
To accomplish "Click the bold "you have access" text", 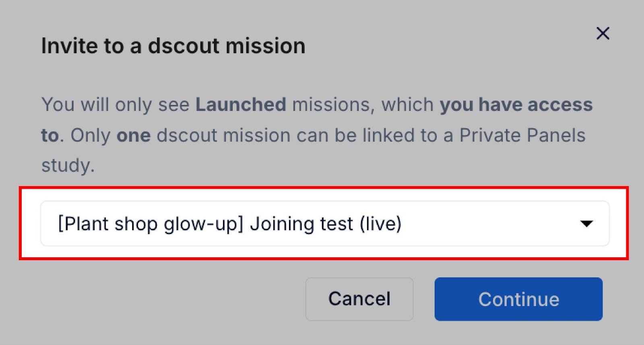I will (x=516, y=105).
